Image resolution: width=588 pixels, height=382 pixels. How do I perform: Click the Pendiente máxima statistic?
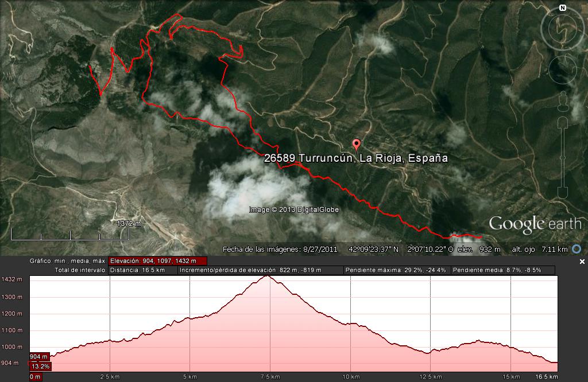[x=397, y=270]
